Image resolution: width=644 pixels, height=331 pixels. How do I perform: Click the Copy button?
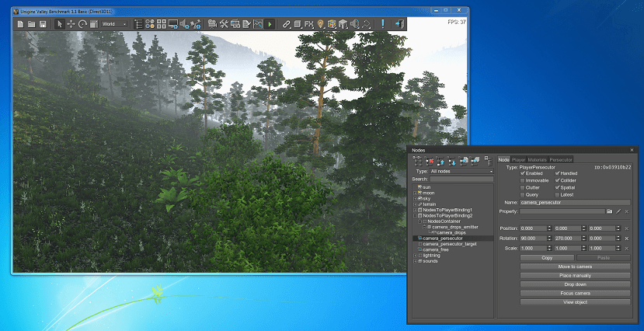pos(547,258)
